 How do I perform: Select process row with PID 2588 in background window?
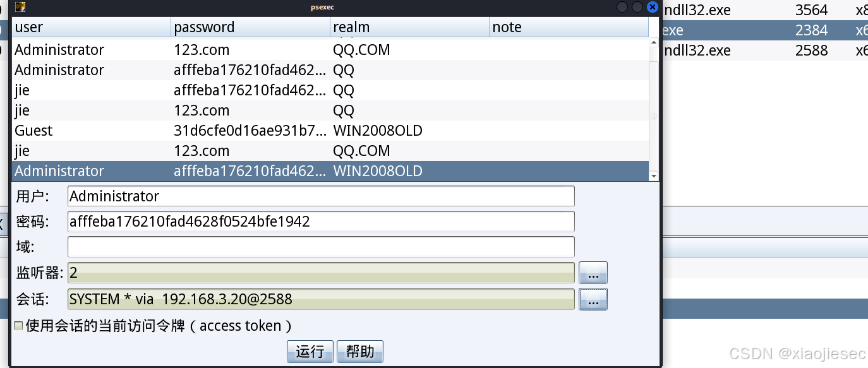coord(765,50)
